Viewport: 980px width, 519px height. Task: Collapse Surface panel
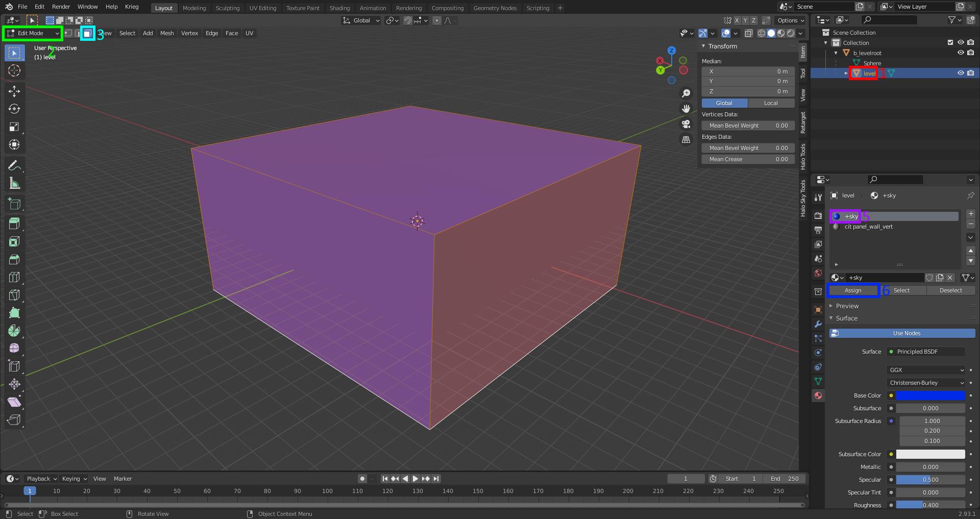tap(831, 318)
